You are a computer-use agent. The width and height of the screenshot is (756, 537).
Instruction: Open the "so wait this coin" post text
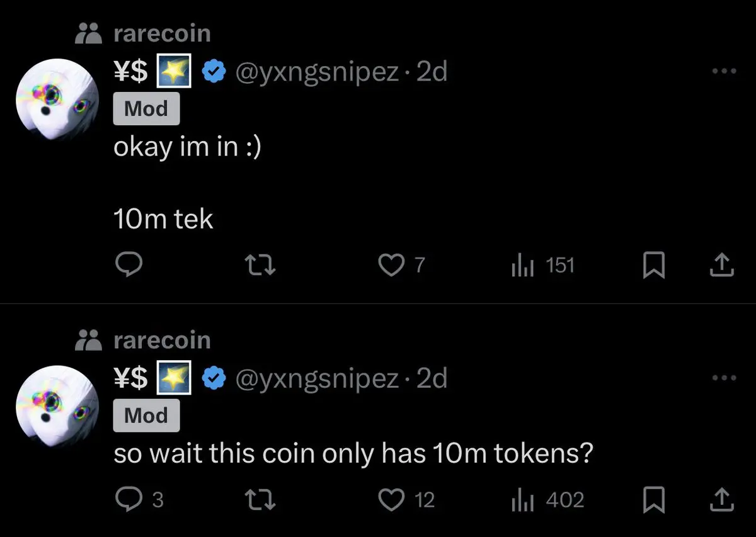click(353, 453)
